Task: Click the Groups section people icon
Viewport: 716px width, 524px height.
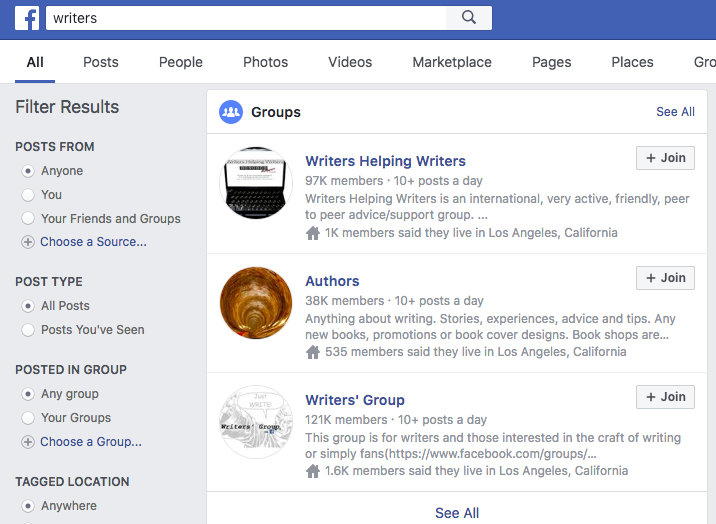Action: [x=231, y=112]
